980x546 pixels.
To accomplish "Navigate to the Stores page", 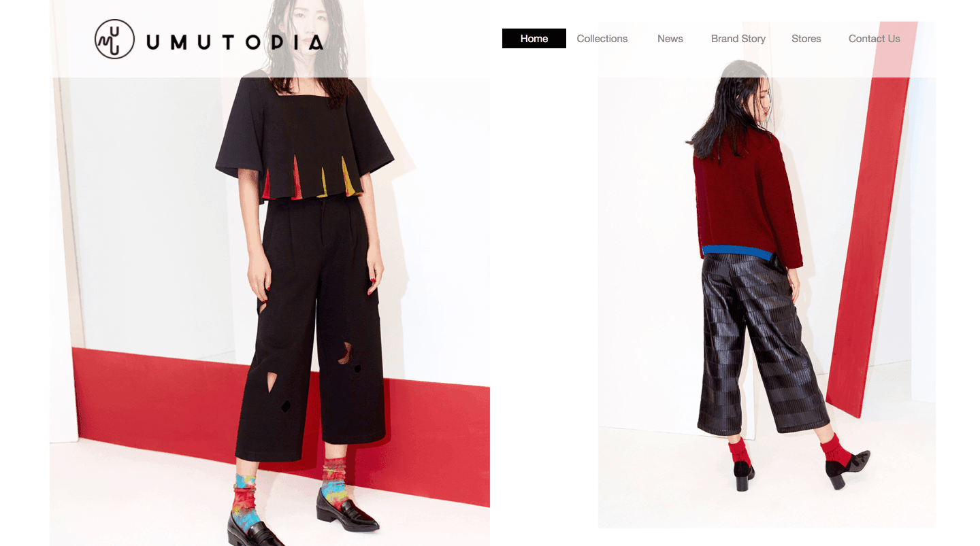I will [x=806, y=39].
